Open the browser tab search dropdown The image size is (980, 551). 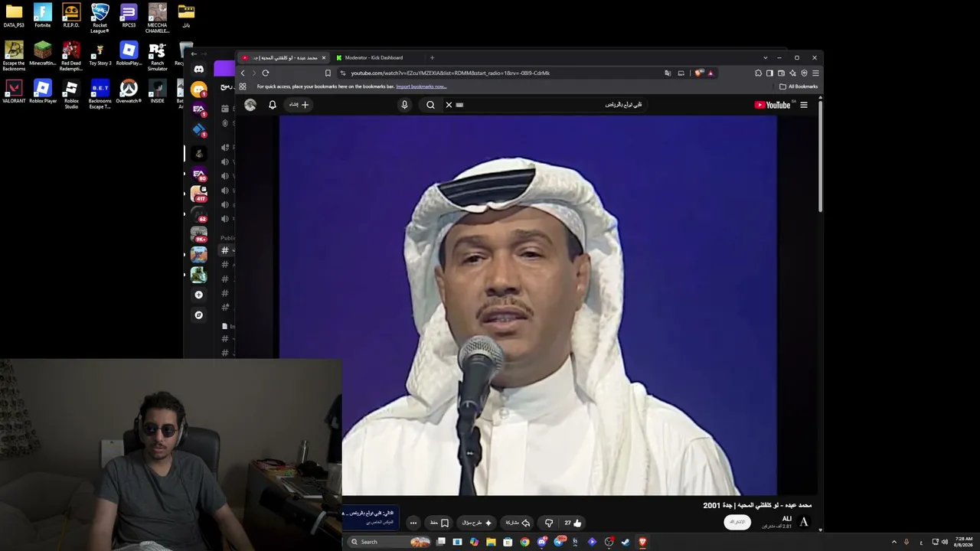pyautogui.click(x=765, y=57)
